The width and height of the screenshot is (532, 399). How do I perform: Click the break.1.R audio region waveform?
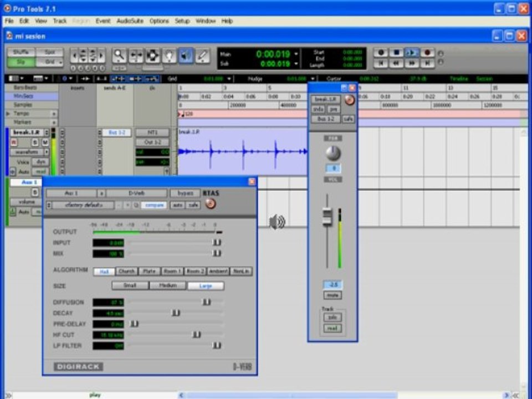tap(242, 151)
